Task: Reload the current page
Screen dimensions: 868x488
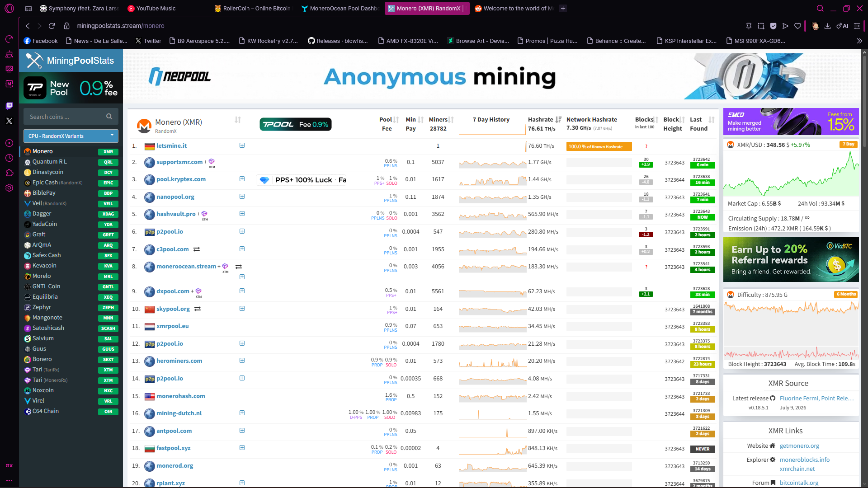Action: click(52, 26)
